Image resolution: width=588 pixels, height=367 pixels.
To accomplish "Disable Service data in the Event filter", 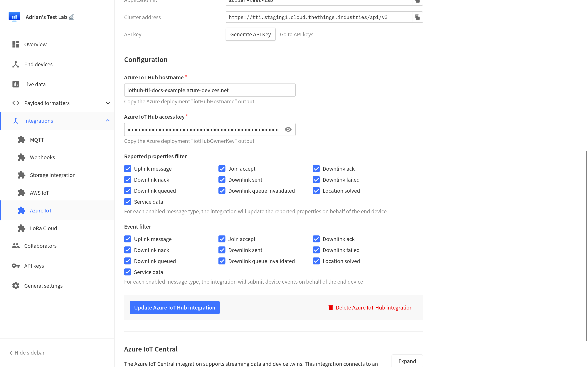I will click(128, 272).
